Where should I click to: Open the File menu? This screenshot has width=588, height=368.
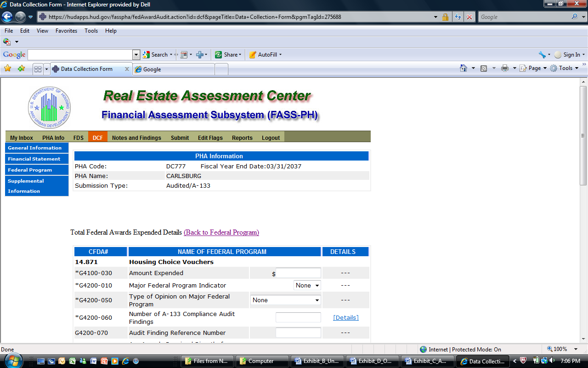point(9,31)
